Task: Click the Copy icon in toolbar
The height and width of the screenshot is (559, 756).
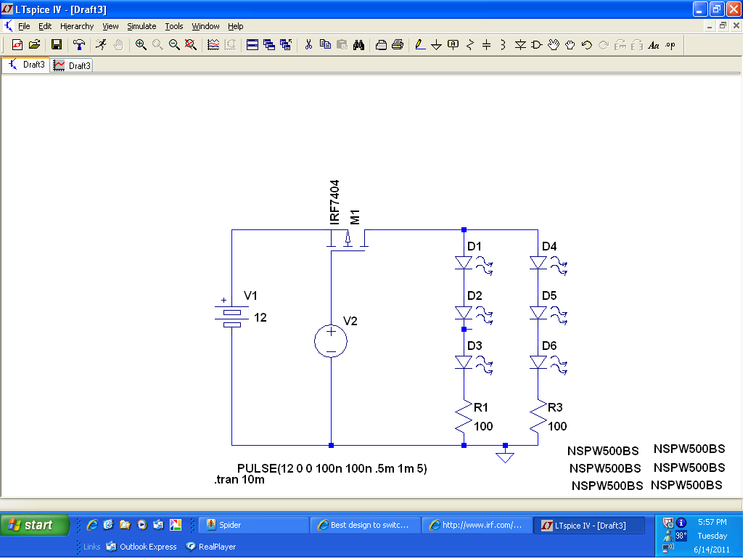Action: pyautogui.click(x=326, y=45)
